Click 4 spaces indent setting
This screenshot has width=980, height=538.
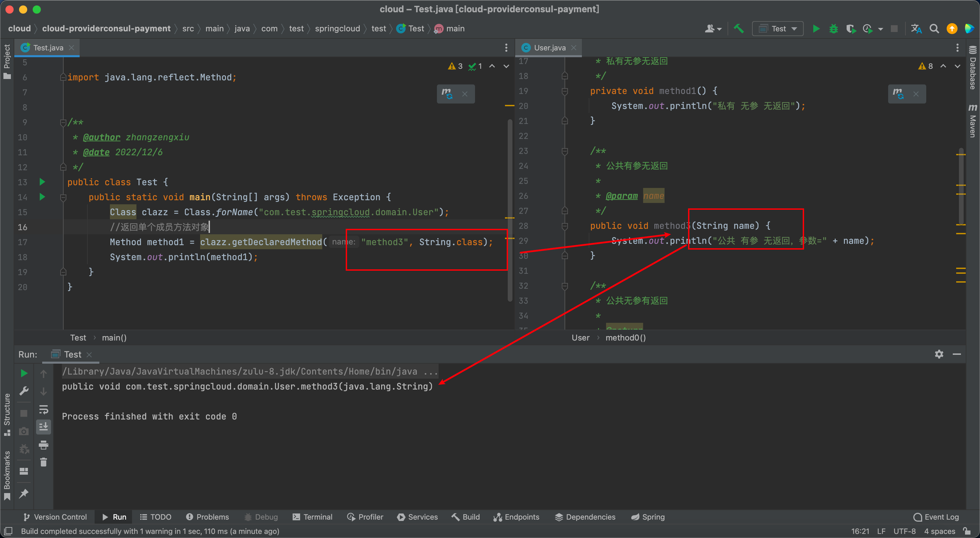[939, 531]
